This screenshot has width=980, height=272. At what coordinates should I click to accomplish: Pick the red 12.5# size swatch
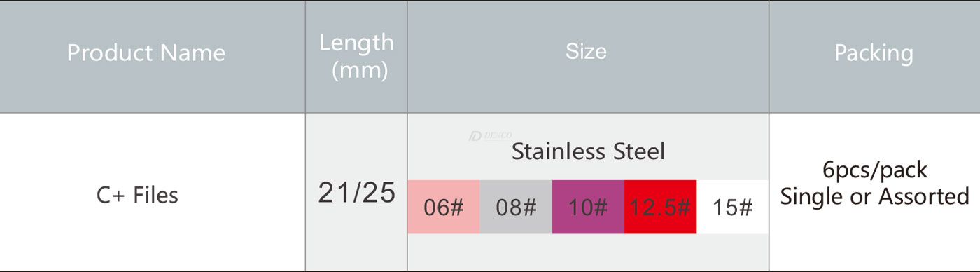660,207
